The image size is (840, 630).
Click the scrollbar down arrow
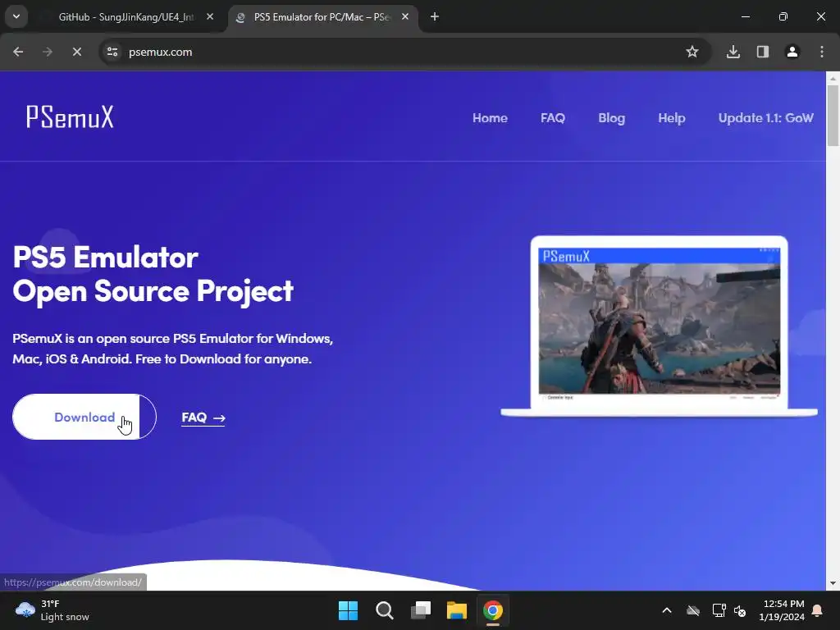[833, 583]
